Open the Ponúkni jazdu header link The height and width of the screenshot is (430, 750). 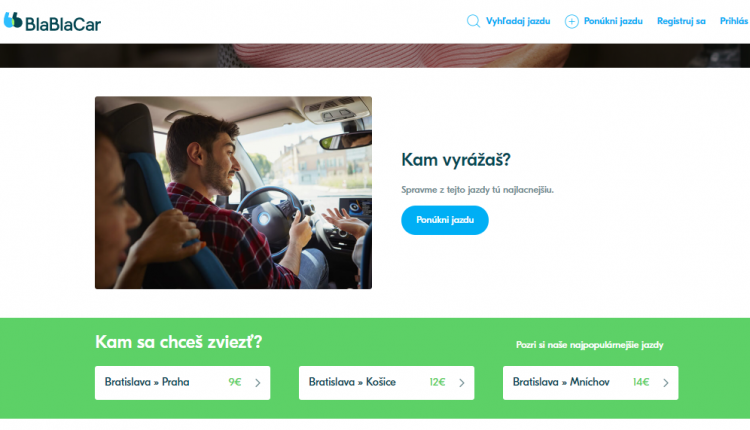(613, 21)
